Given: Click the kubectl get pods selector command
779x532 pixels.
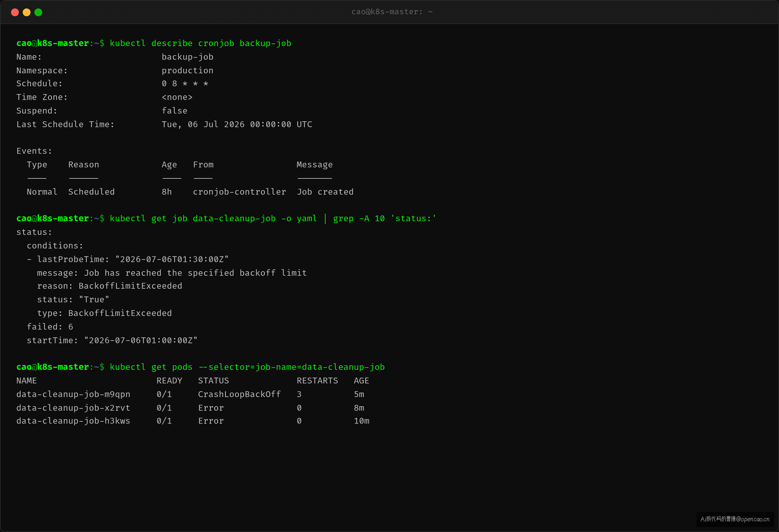Looking at the screenshot, I should [x=247, y=367].
